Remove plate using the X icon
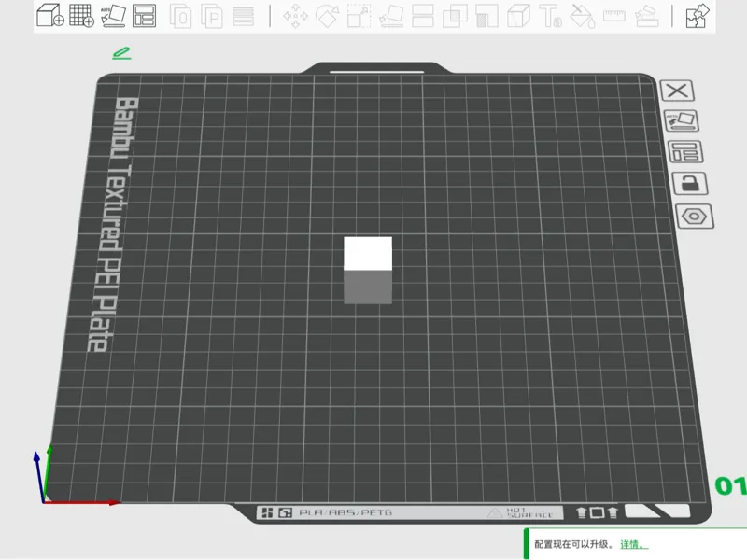747x560 pixels. 677,91
